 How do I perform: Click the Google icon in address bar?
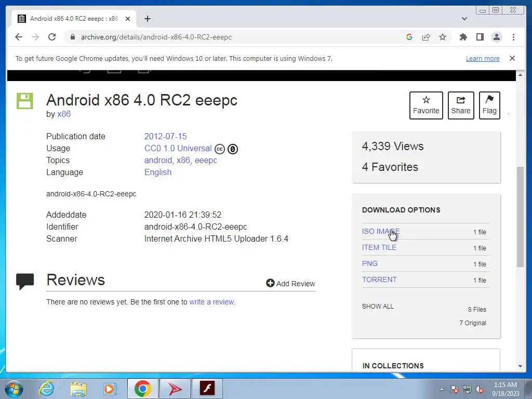pyautogui.click(x=409, y=37)
